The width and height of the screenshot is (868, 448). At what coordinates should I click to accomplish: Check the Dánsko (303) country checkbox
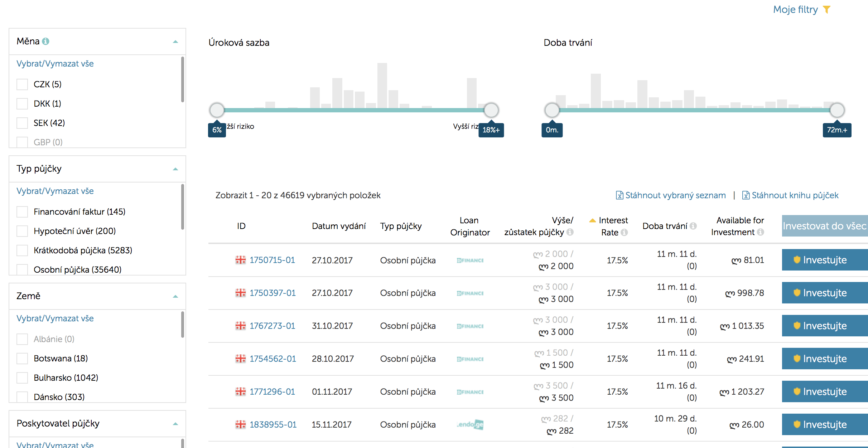point(22,396)
